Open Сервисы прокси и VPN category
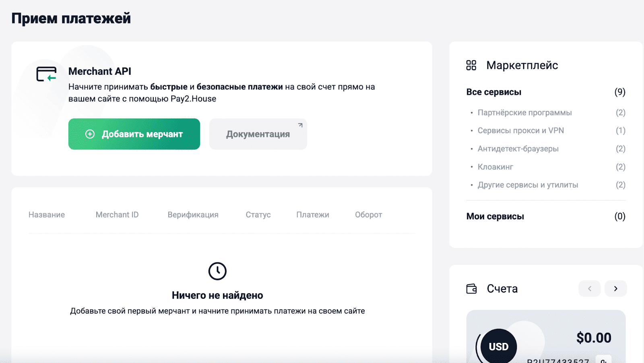The image size is (644, 363). tap(520, 131)
